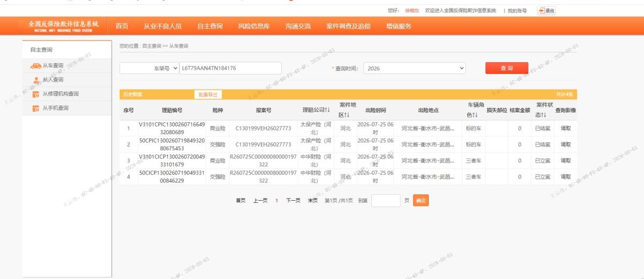Go to 首页 in pagination
This screenshot has height=279, width=644.
coord(241,201)
